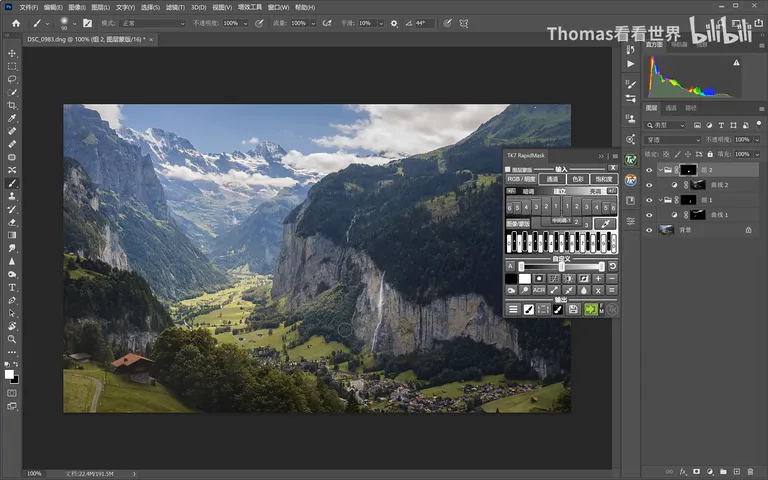Click the green output arrow button in TK7

tap(591, 309)
